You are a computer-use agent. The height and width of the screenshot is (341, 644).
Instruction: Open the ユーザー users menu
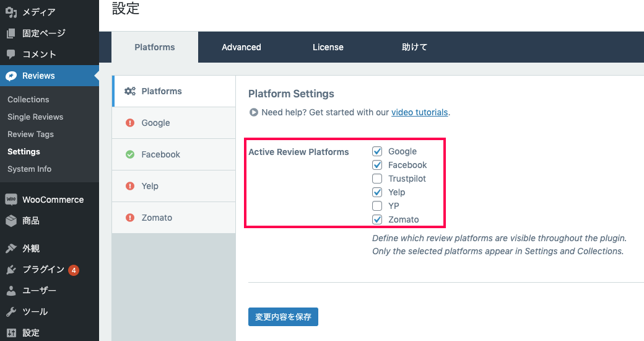tap(50, 291)
